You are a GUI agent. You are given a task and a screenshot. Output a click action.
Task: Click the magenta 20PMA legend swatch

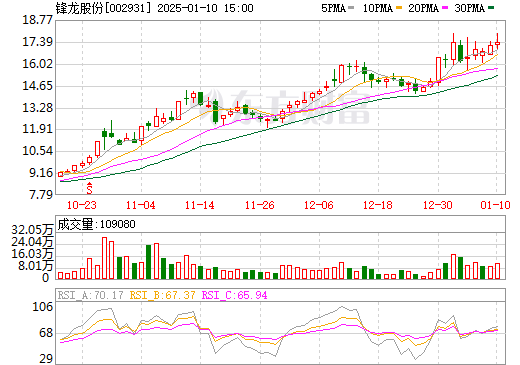pos(445,8)
